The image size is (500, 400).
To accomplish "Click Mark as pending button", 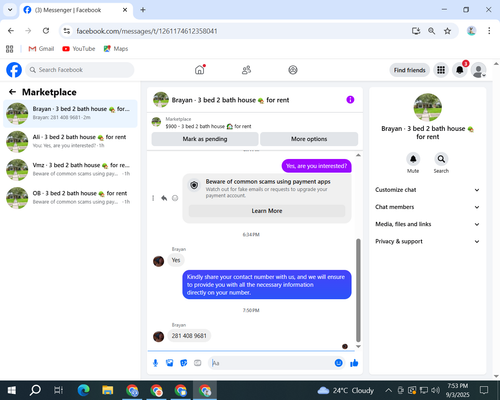I will click(x=205, y=139).
